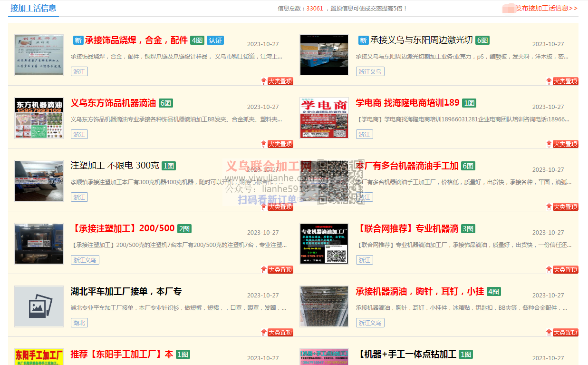The height and width of the screenshot is (365, 588).
Task: Click 3图 badge on 【联合网推荐】 listing
Action: point(468,229)
